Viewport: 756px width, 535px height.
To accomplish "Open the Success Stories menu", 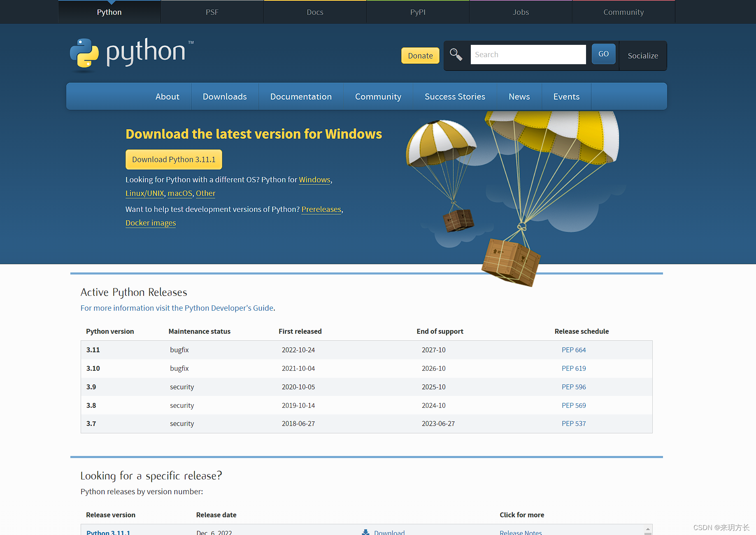I will coord(455,96).
